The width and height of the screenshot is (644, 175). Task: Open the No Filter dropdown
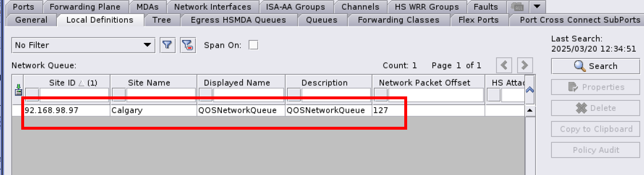83,45
